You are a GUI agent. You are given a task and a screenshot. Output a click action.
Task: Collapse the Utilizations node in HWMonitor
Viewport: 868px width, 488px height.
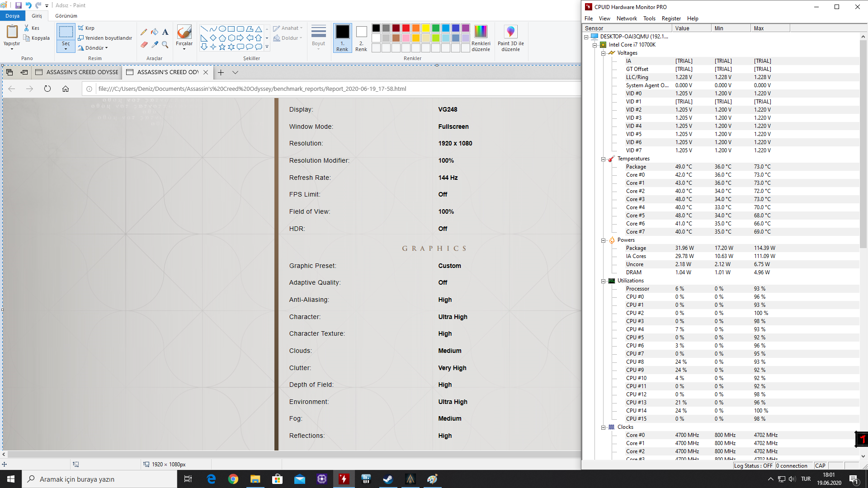(x=603, y=281)
